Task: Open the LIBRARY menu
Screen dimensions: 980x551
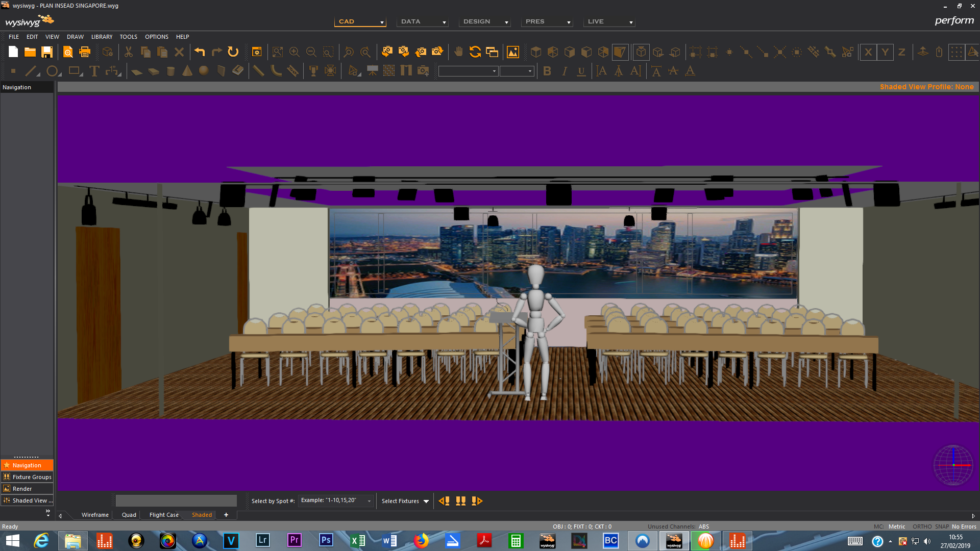Action: pos(102,37)
